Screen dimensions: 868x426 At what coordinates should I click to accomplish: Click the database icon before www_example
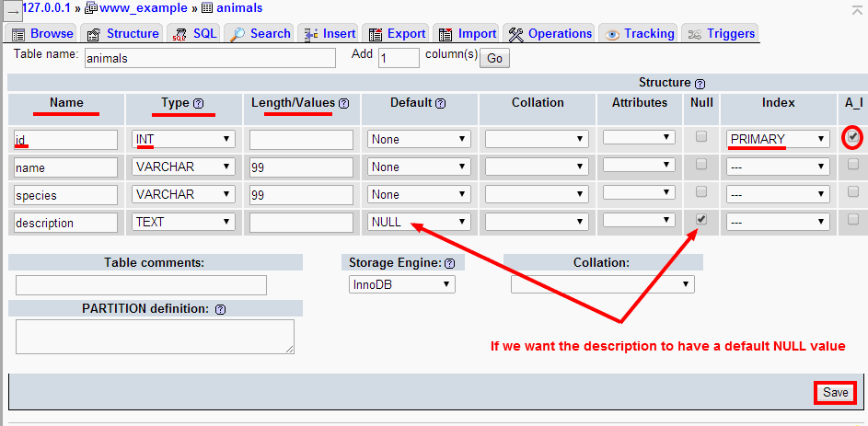pyautogui.click(x=91, y=8)
